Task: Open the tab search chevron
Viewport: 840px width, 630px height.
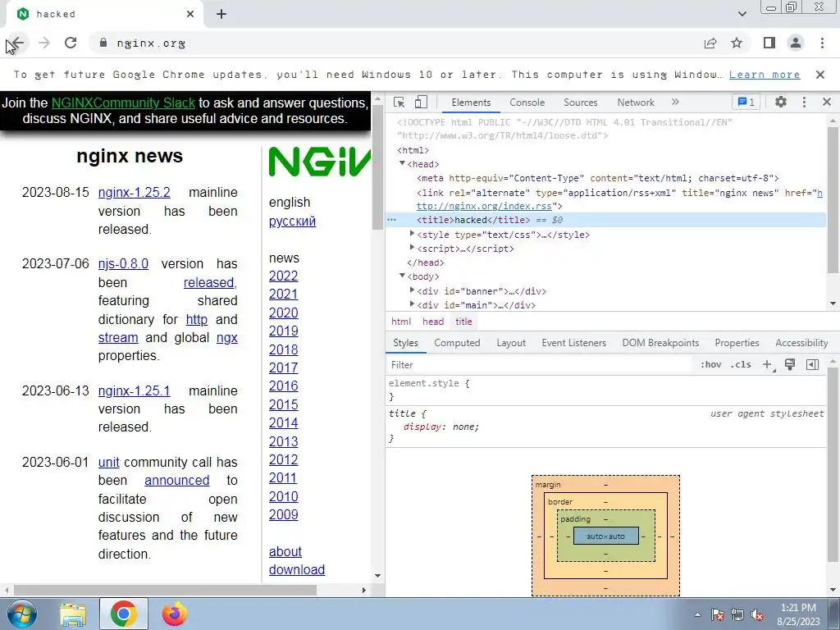Action: [x=742, y=14]
